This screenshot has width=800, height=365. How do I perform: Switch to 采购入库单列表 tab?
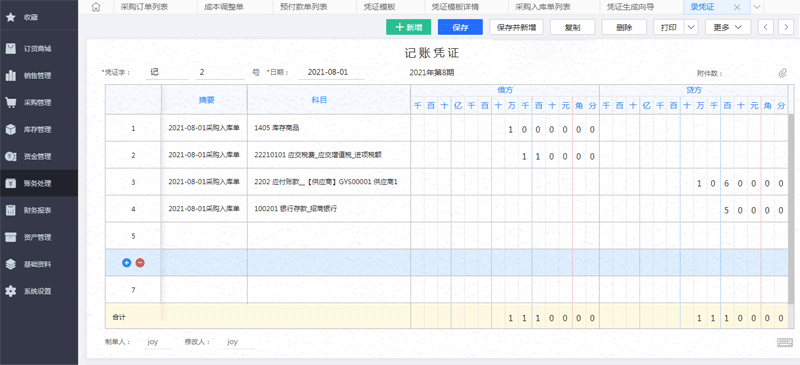pyautogui.click(x=543, y=7)
